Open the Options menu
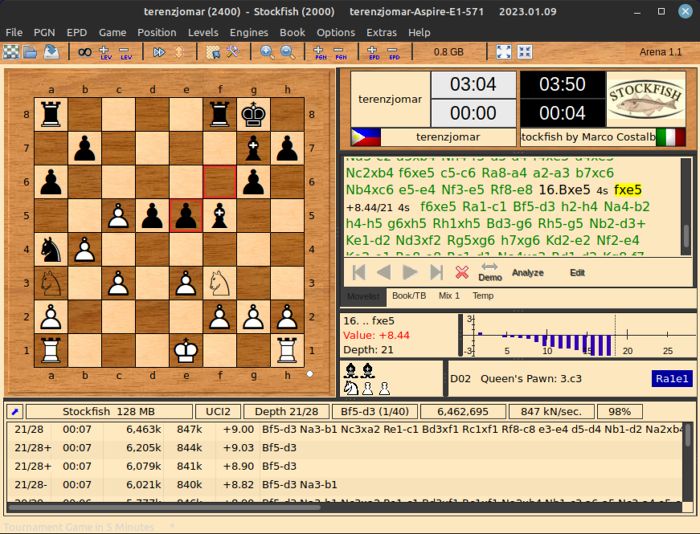This screenshot has width=700, height=534. click(x=336, y=33)
